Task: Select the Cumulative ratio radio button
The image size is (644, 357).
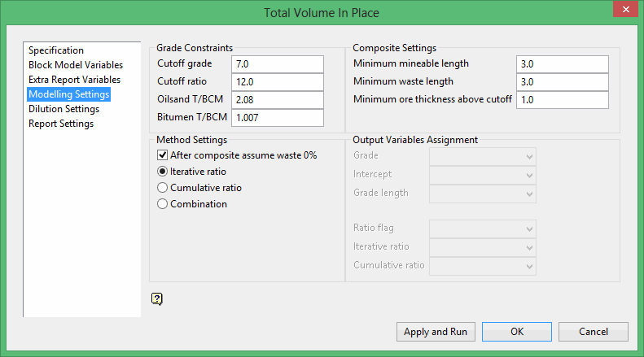Action: [x=162, y=188]
